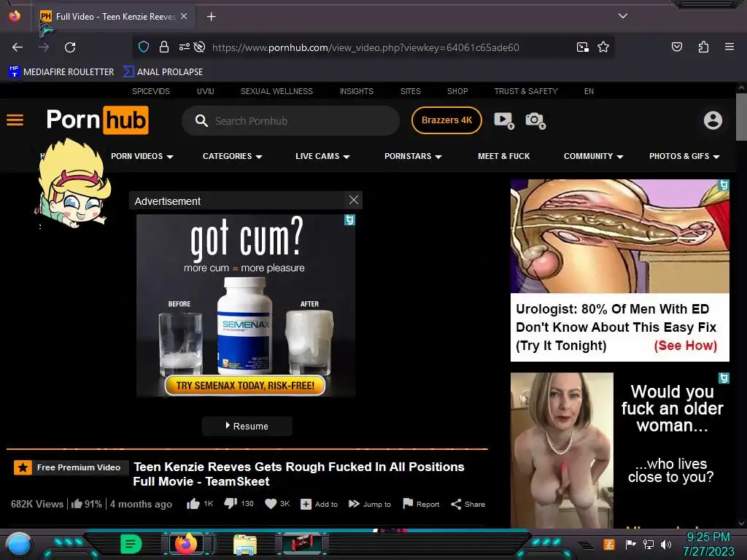Change language via EN selector
Image resolution: width=747 pixels, height=560 pixels.
589,91
